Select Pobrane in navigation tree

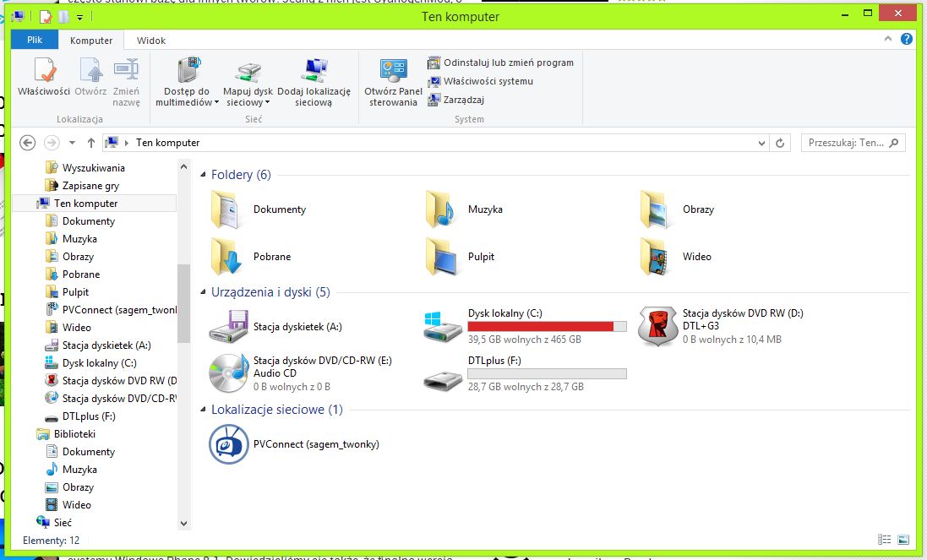click(x=73, y=275)
